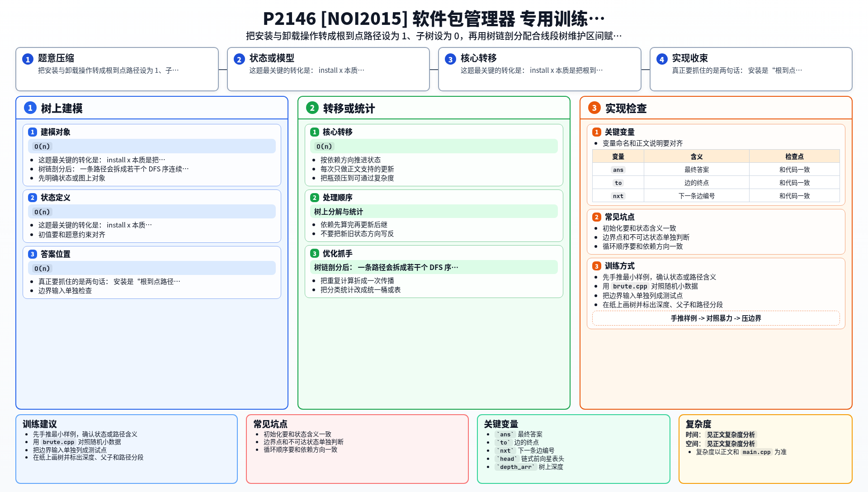Click the bullet 每次只做正文支持的更新
Viewport: 868px width, 492px height.
[x=357, y=169]
